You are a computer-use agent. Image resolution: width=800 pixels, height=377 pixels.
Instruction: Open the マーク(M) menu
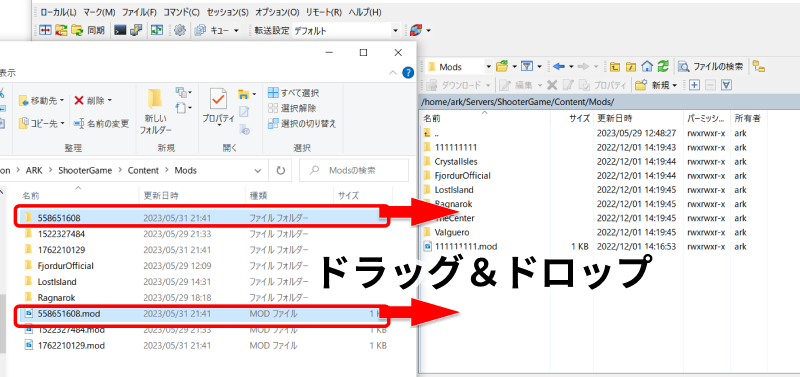pos(99,12)
